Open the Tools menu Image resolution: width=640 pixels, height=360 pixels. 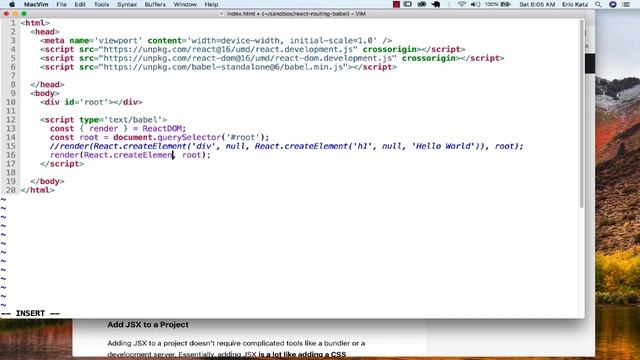[x=101, y=4]
